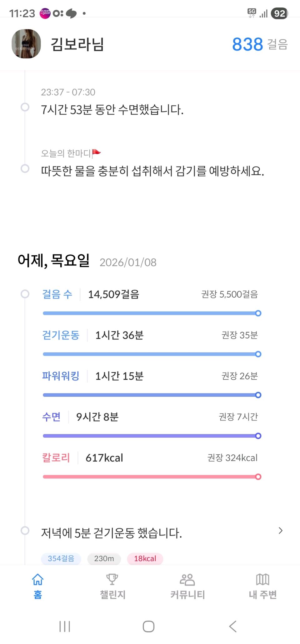
Task: Open the map icon for 내 주변
Action: (x=262, y=579)
